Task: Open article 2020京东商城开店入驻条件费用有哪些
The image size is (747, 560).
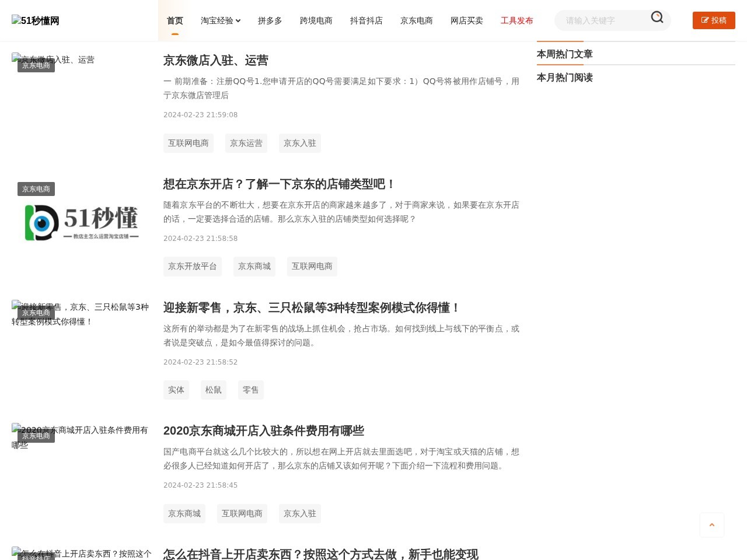Action: 264,430
